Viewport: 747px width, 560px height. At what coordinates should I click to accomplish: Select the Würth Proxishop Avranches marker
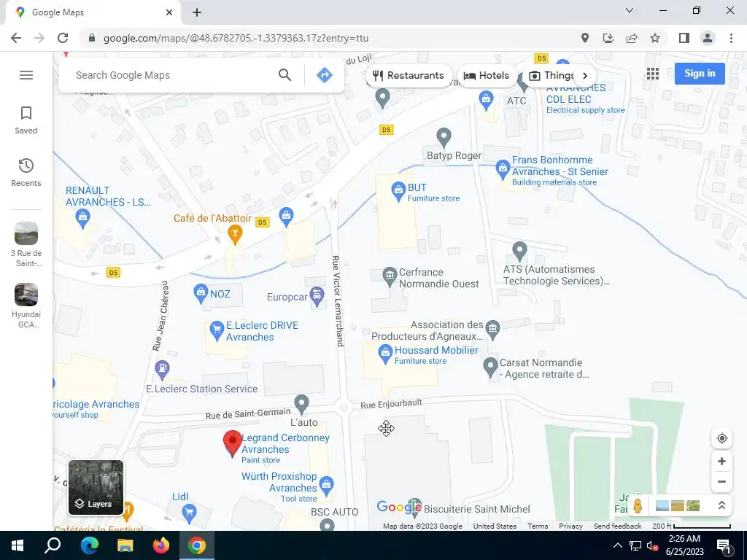[326, 486]
